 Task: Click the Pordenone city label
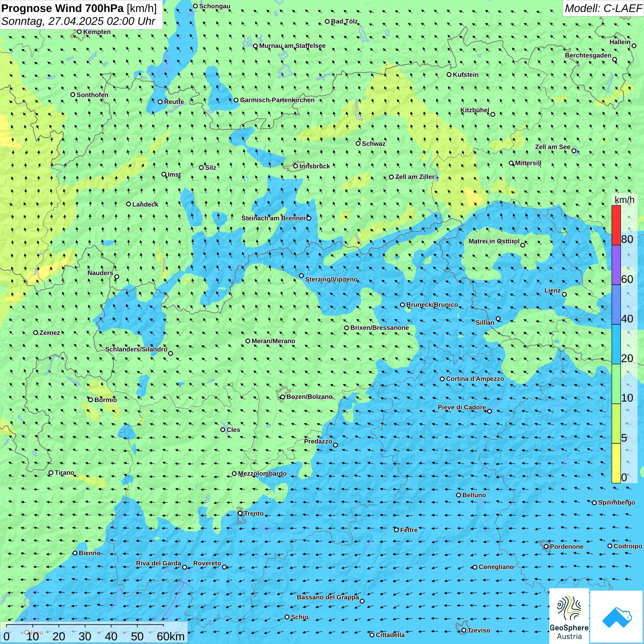click(x=566, y=546)
